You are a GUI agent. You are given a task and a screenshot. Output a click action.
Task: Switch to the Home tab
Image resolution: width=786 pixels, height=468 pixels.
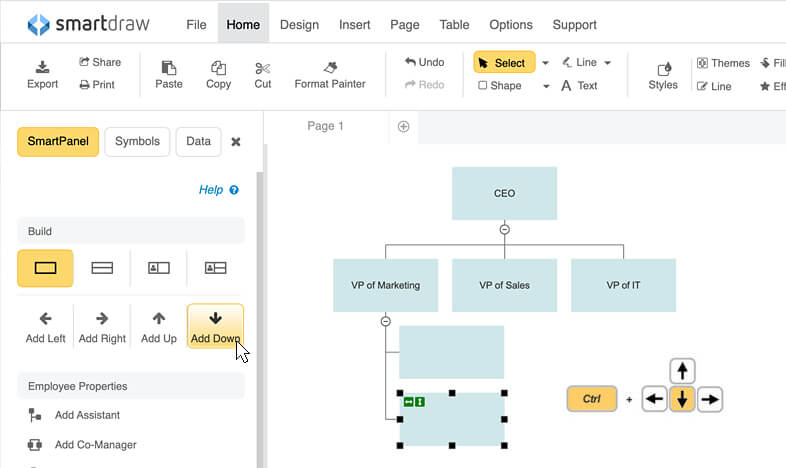pyautogui.click(x=243, y=25)
